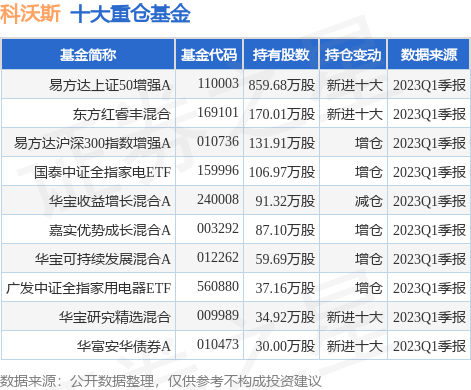Click 2023Q1季报 in the 东方红睿丰混合 row
This screenshot has height=390, width=471.
429,114
